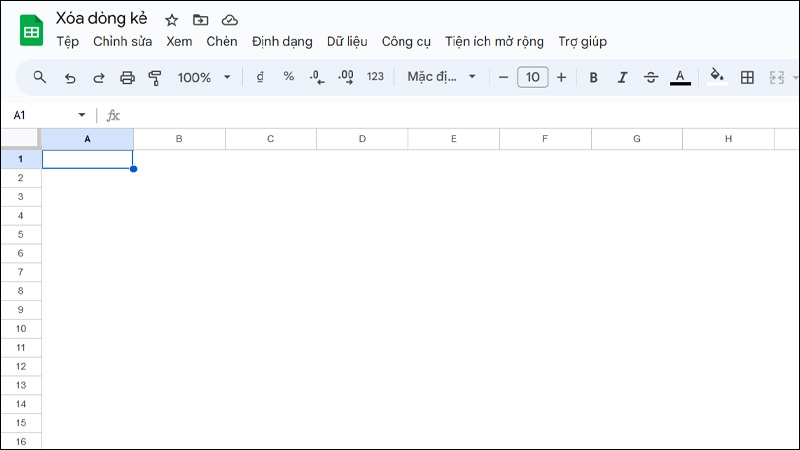The width and height of the screenshot is (800, 450).
Task: Select column A header
Action: point(87,139)
